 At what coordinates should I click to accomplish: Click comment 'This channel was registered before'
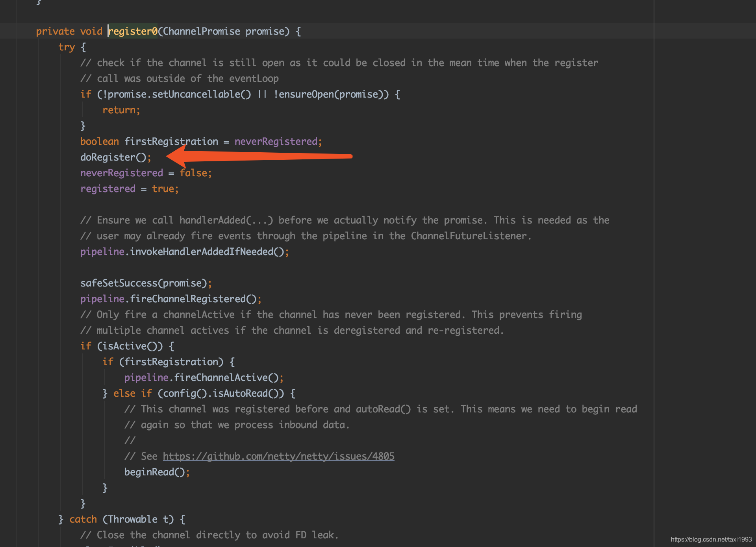tap(380, 409)
